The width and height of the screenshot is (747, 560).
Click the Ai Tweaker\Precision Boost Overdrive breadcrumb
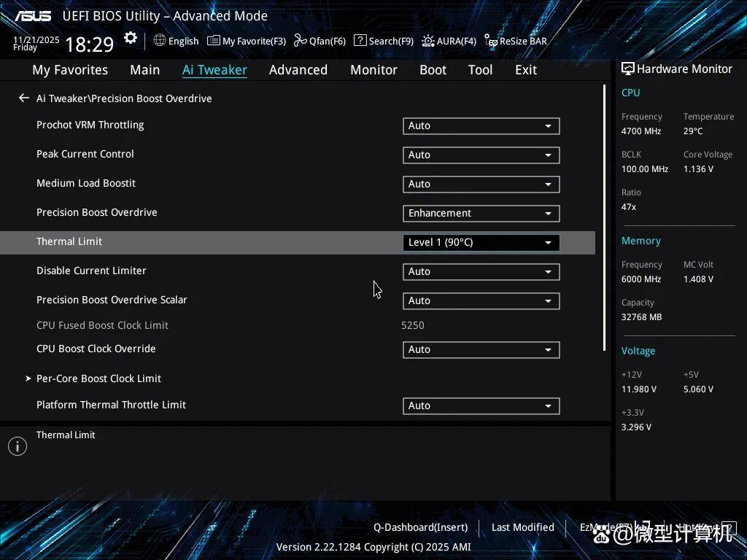[124, 98]
